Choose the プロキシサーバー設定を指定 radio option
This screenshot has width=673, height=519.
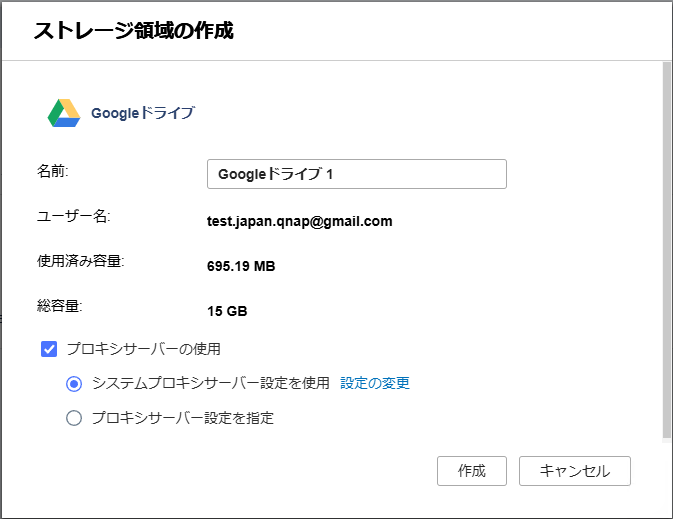click(74, 418)
